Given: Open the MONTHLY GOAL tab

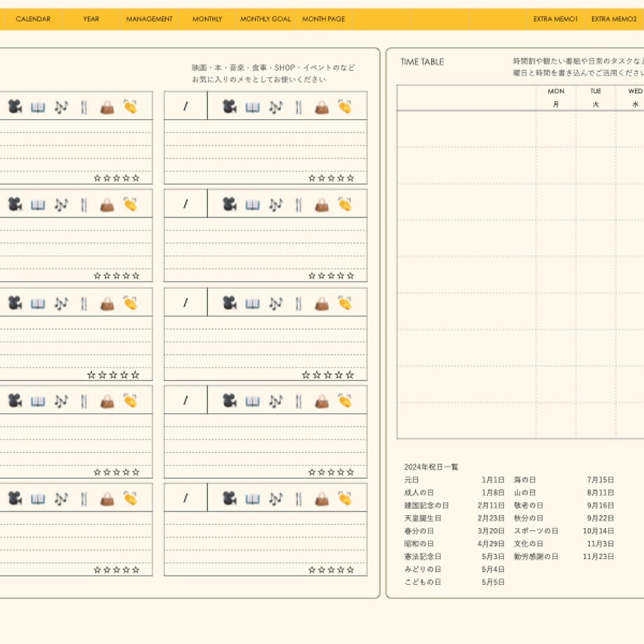Looking at the screenshot, I should coord(265,19).
